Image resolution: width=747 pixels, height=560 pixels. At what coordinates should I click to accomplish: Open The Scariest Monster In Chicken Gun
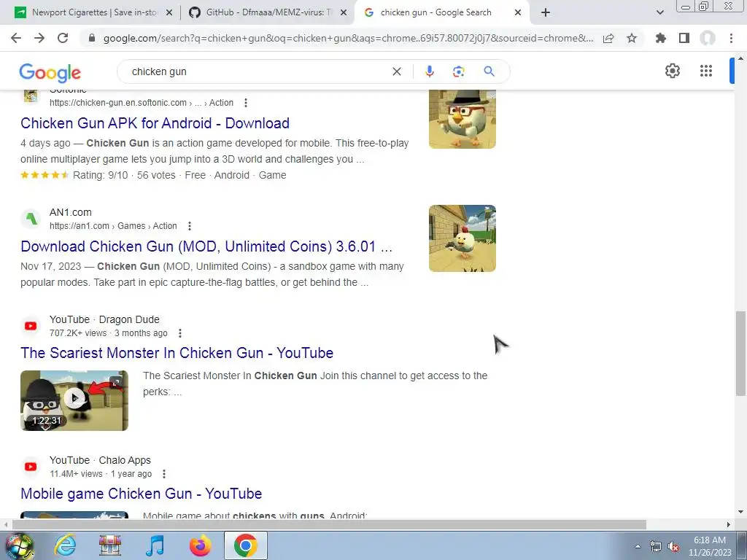pos(177,353)
